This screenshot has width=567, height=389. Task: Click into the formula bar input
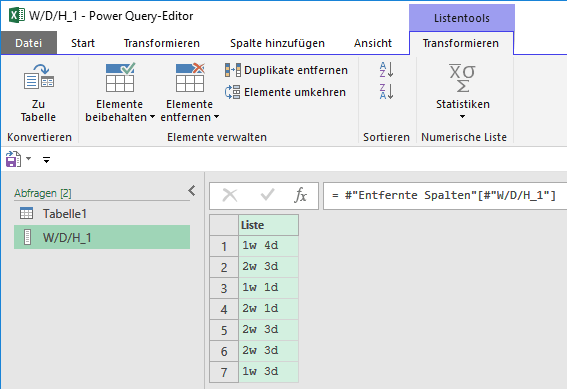(x=445, y=196)
